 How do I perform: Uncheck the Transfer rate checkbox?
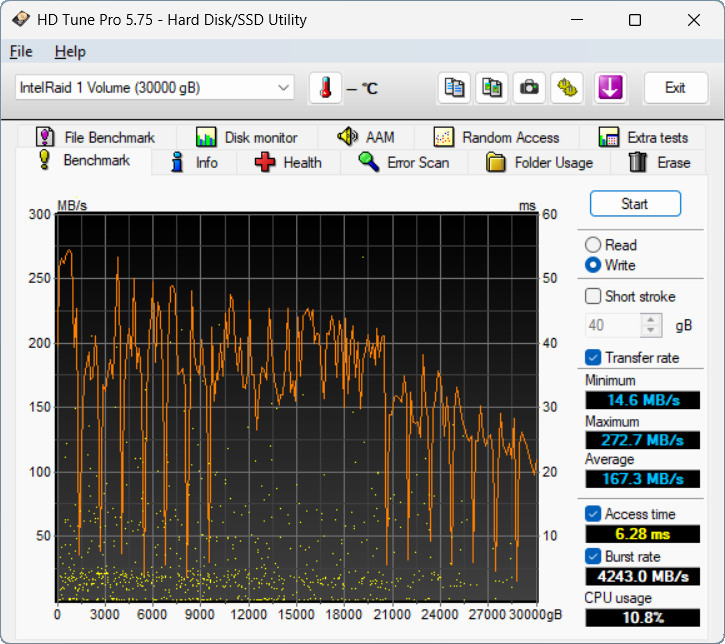click(593, 357)
